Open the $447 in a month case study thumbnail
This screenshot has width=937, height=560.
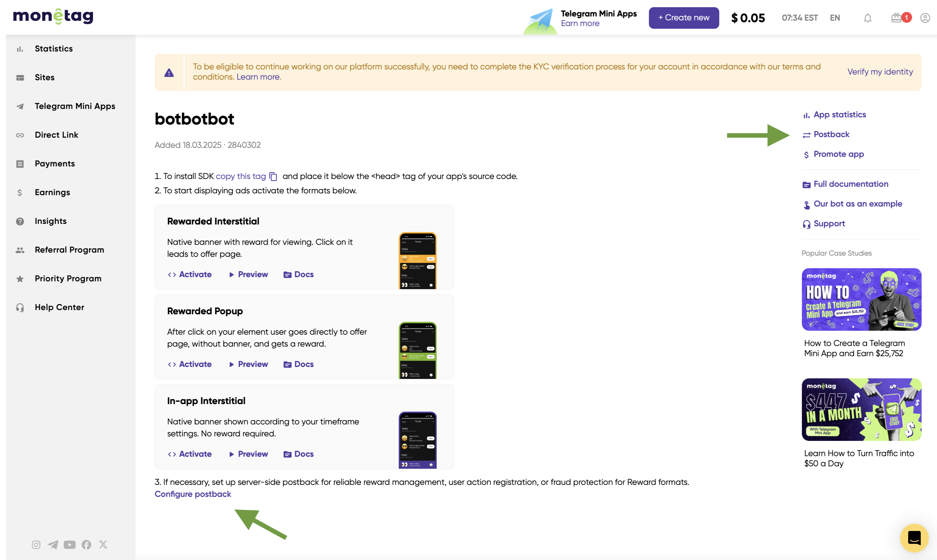click(862, 410)
